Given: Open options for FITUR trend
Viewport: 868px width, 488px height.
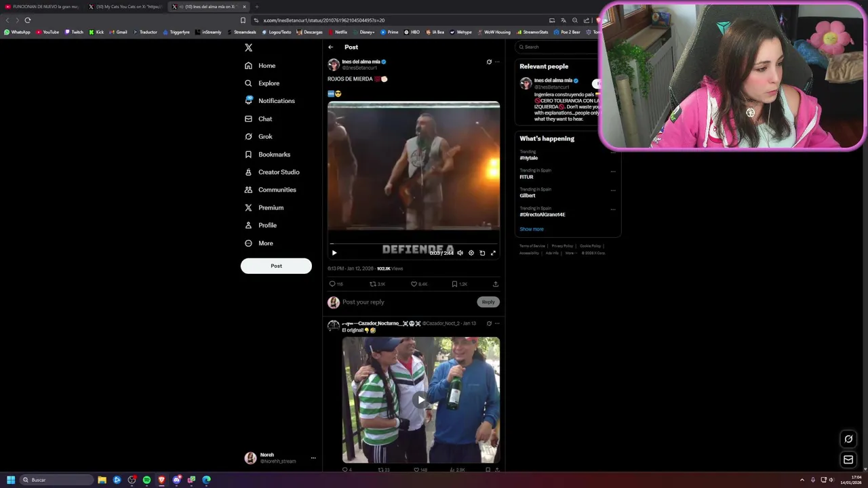Looking at the screenshot, I should (x=613, y=171).
